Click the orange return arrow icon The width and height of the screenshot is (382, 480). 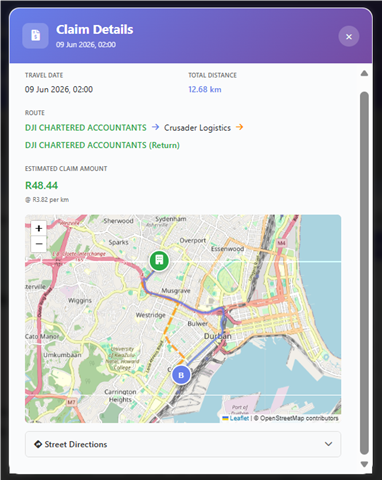coord(239,127)
